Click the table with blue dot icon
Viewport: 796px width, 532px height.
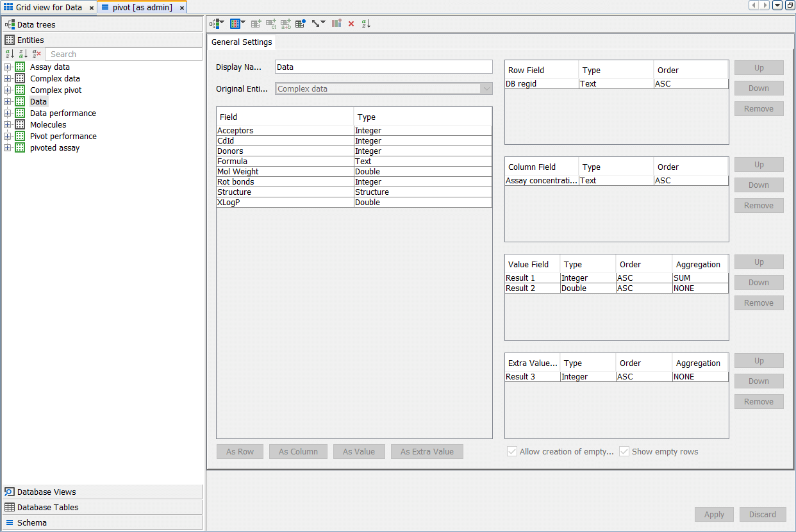tap(300, 24)
